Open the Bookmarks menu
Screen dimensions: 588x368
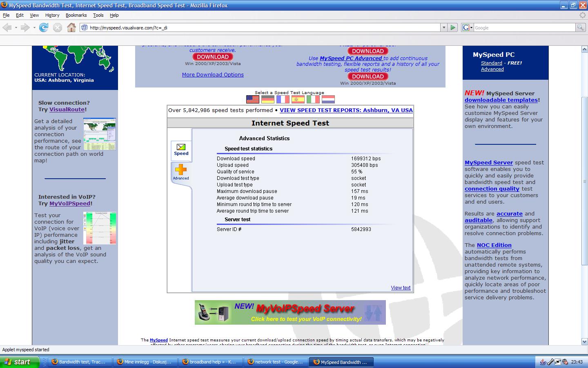76,15
